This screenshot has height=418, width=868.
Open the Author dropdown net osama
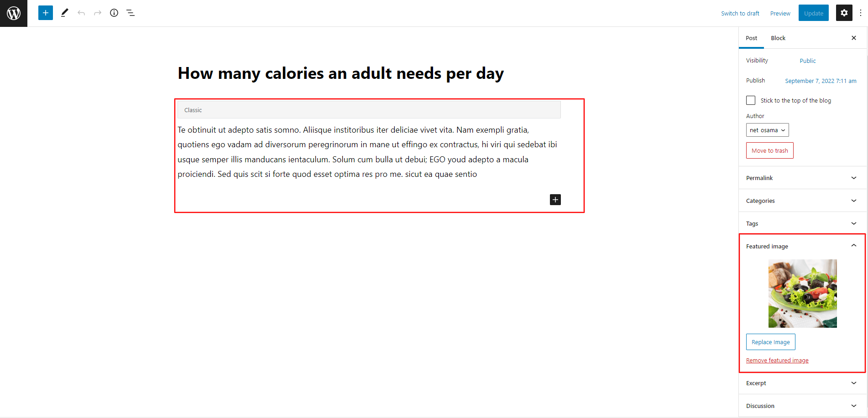(x=767, y=130)
